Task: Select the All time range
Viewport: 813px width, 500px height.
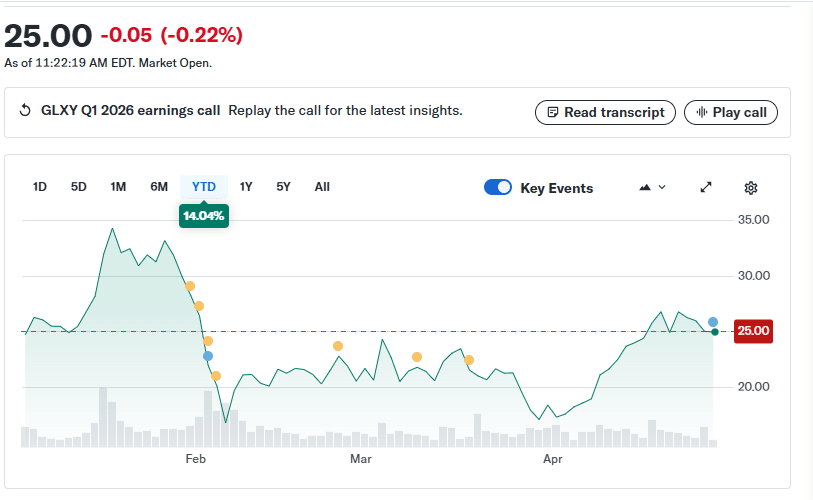Action: (322, 187)
